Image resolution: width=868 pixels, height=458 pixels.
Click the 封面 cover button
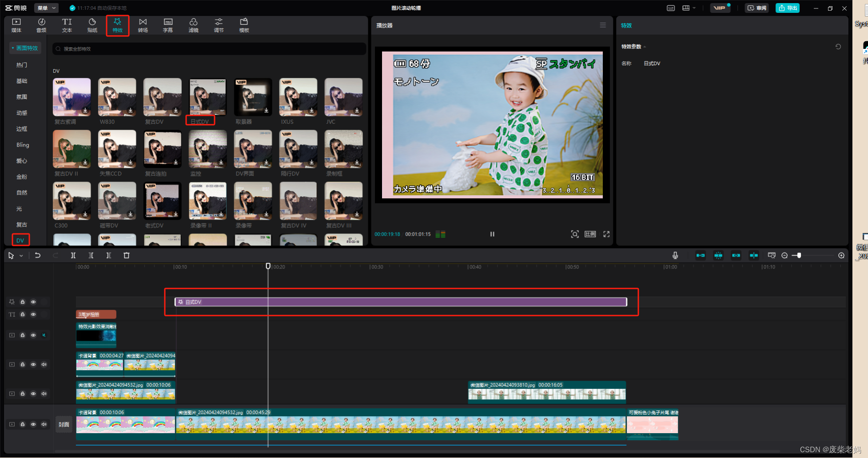pyautogui.click(x=64, y=425)
